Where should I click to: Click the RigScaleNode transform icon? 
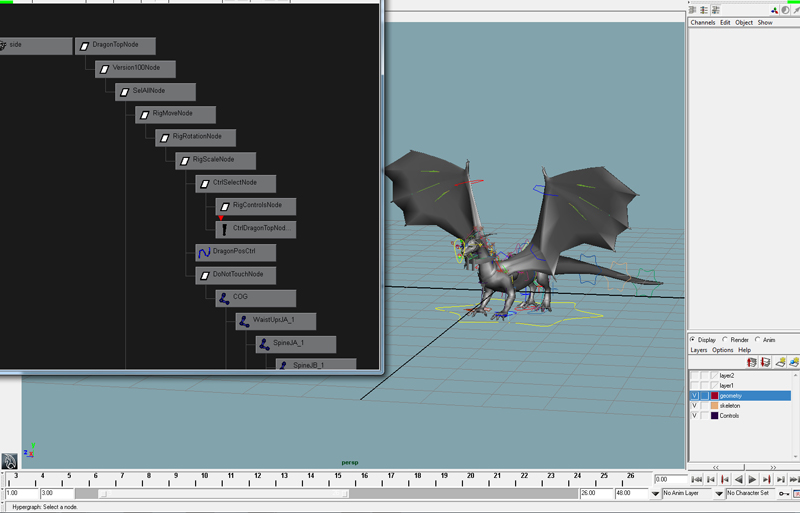pos(185,161)
